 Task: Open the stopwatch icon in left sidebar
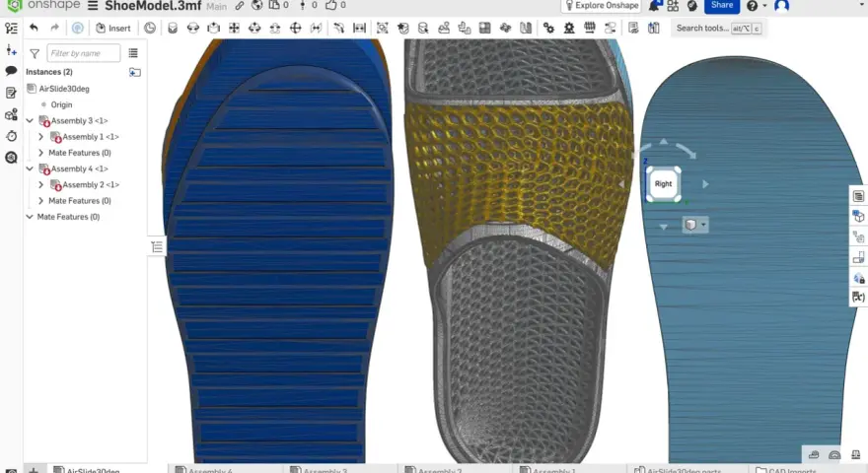tap(11, 136)
